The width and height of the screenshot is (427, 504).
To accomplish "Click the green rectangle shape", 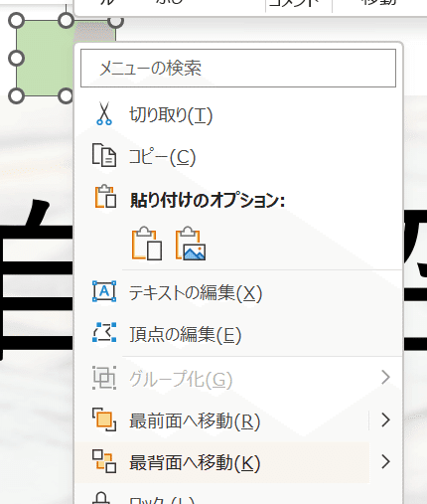I will (x=45, y=59).
